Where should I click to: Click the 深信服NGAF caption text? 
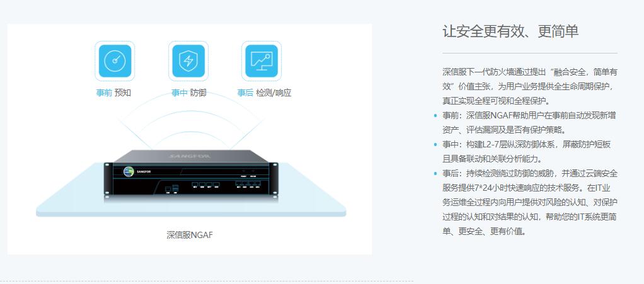[190, 235]
